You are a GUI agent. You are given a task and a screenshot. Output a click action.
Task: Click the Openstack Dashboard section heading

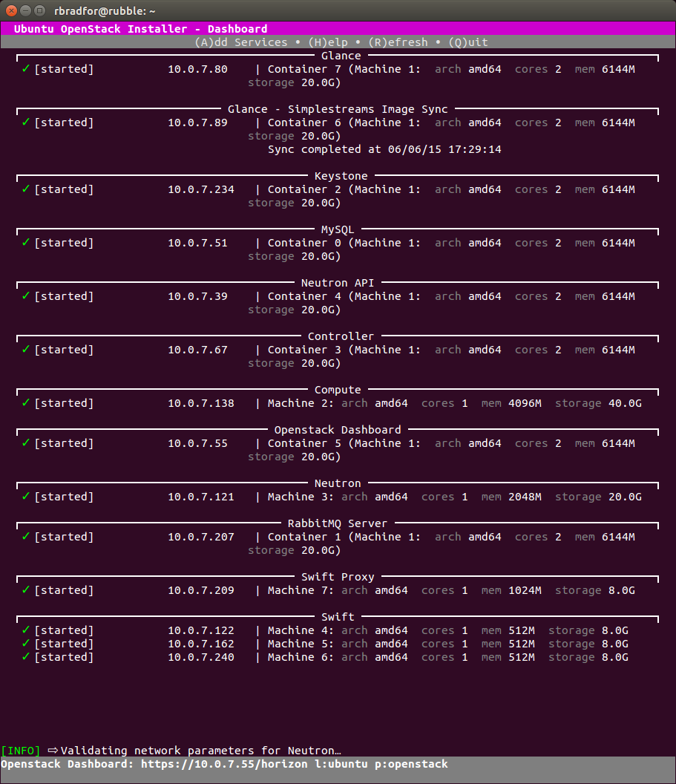pos(338,430)
